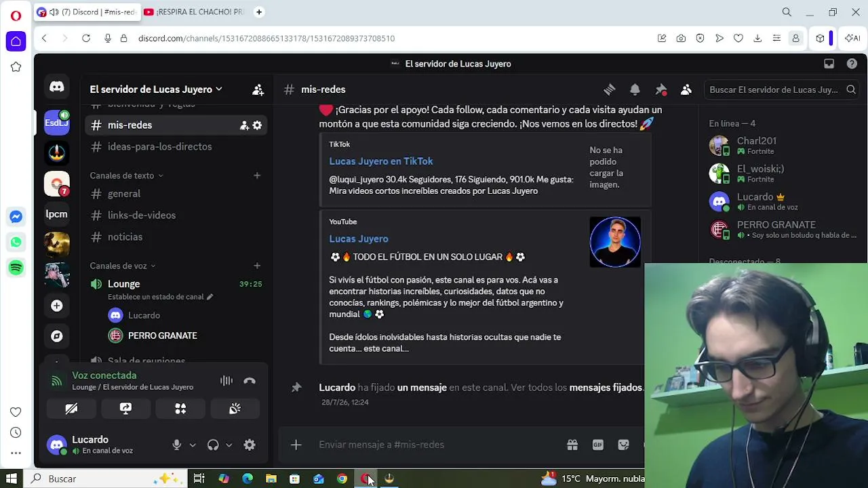The height and width of the screenshot is (488, 868).
Task: Add attachment with the plus button
Action: (x=296, y=445)
